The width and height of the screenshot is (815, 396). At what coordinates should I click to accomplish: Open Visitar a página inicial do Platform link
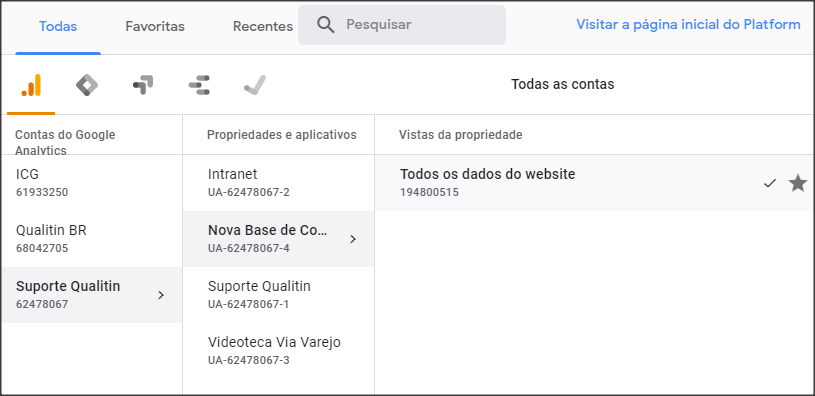coord(688,24)
